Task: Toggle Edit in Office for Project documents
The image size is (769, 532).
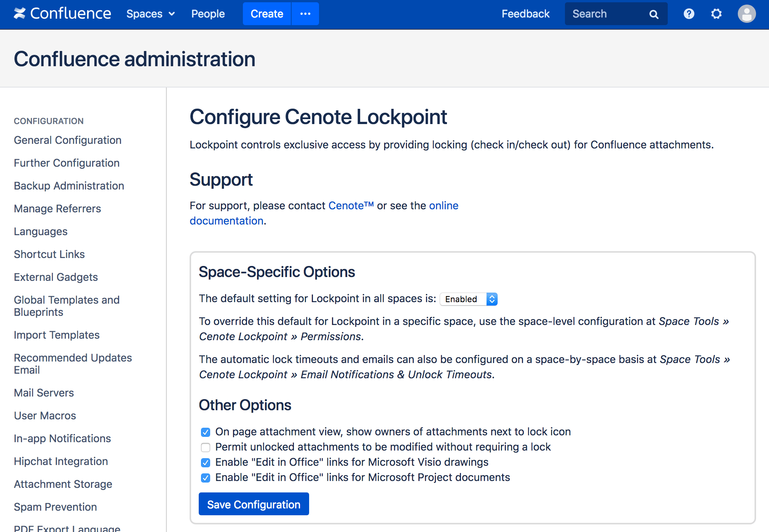Action: [206, 478]
